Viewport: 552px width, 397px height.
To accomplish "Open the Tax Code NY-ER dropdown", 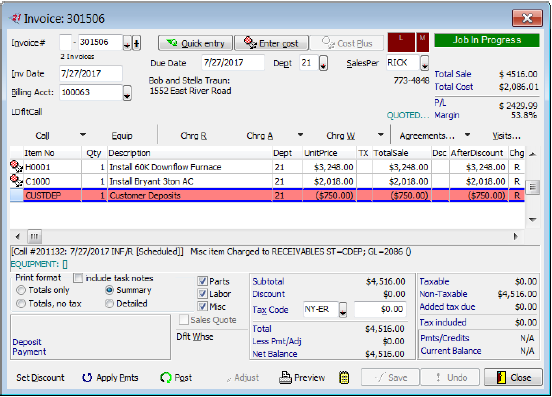I will [343, 310].
